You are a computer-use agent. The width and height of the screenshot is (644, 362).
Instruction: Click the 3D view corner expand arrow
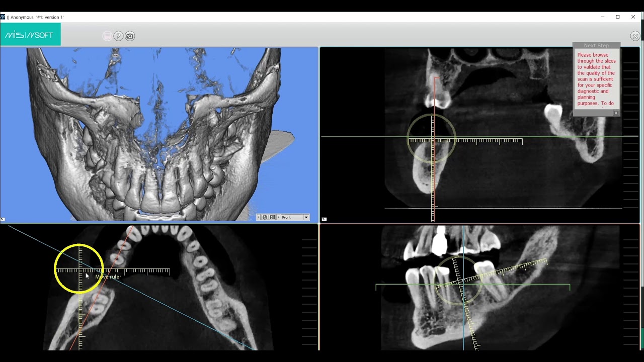click(3, 219)
